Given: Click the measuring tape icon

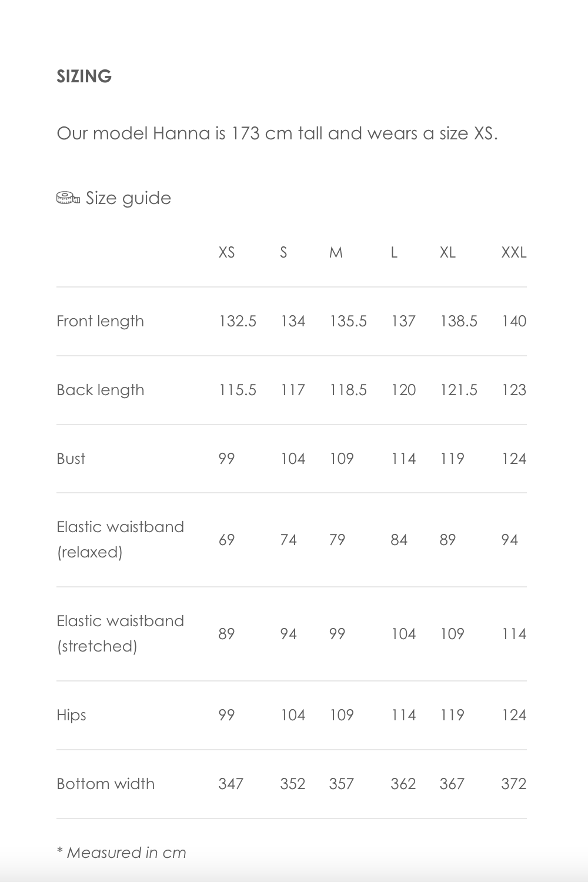Looking at the screenshot, I should point(68,198).
